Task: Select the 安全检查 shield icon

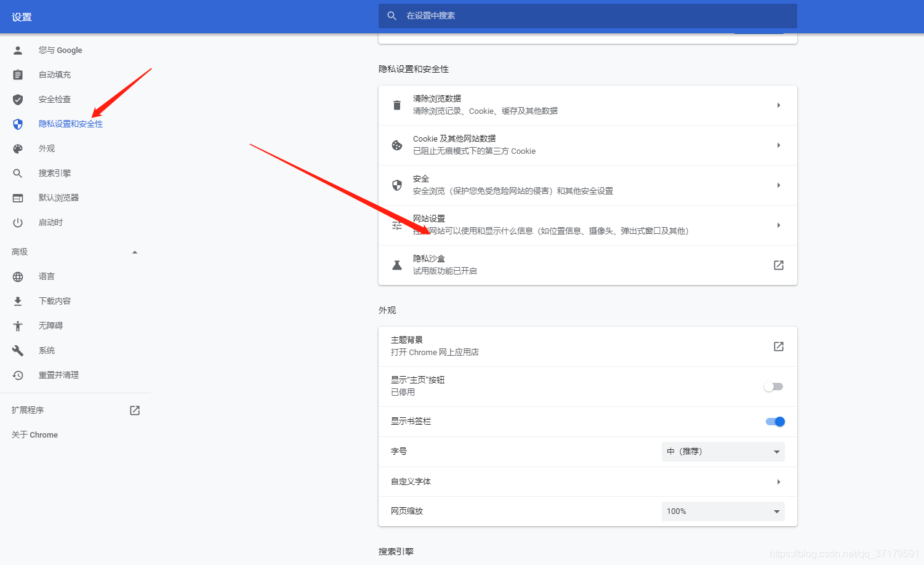Action: (x=18, y=99)
